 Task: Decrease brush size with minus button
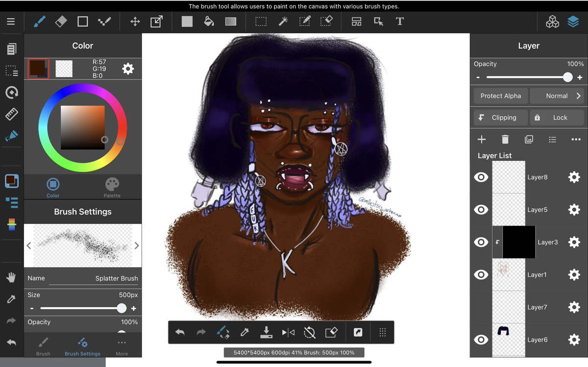pos(32,309)
